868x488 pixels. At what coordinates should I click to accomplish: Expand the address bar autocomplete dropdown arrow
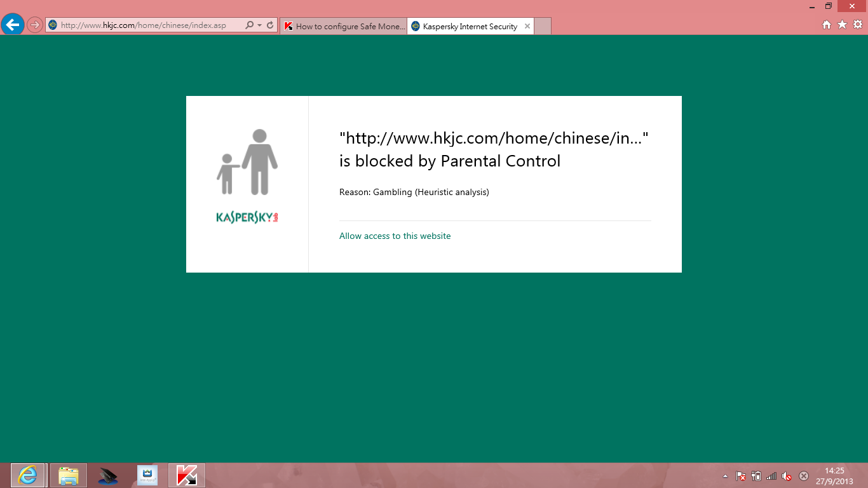[x=259, y=25]
